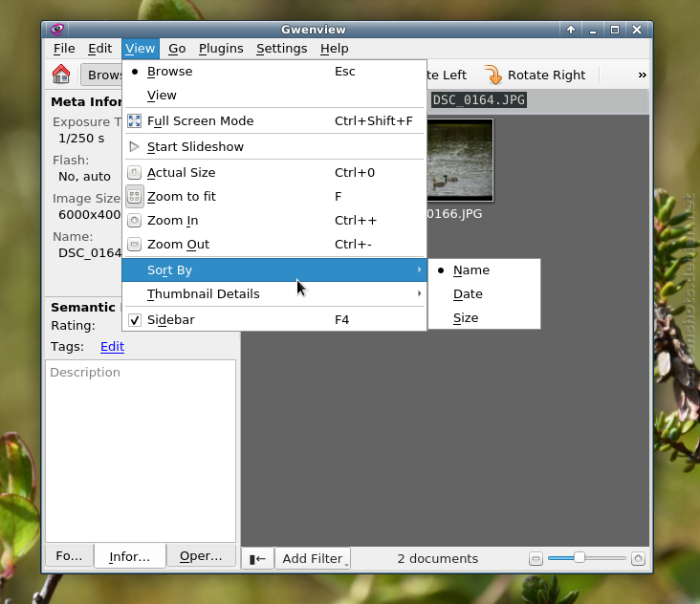Expand the Sort By submenu arrow
The height and width of the screenshot is (604, 700).
point(419,270)
